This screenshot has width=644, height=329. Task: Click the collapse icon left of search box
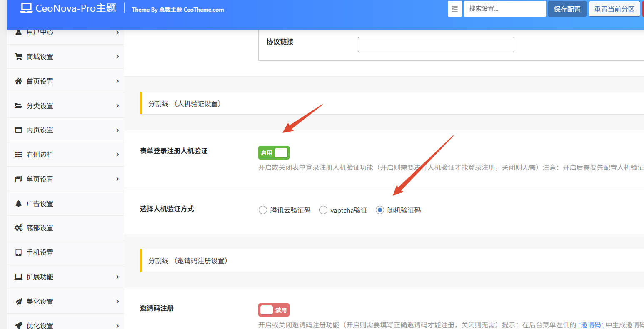tap(454, 8)
